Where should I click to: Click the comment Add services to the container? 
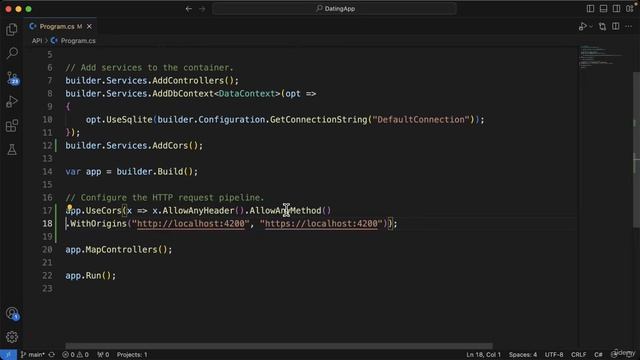[x=149, y=68]
